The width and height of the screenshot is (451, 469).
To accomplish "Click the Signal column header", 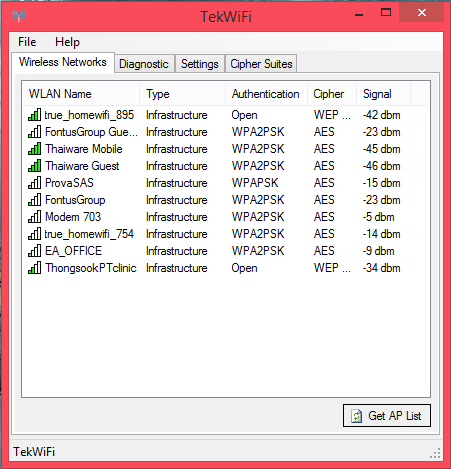I will 384,94.
